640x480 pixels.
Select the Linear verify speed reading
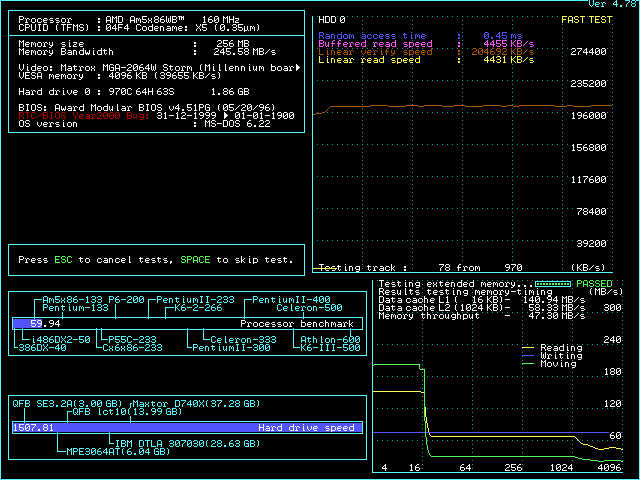tap(426, 52)
